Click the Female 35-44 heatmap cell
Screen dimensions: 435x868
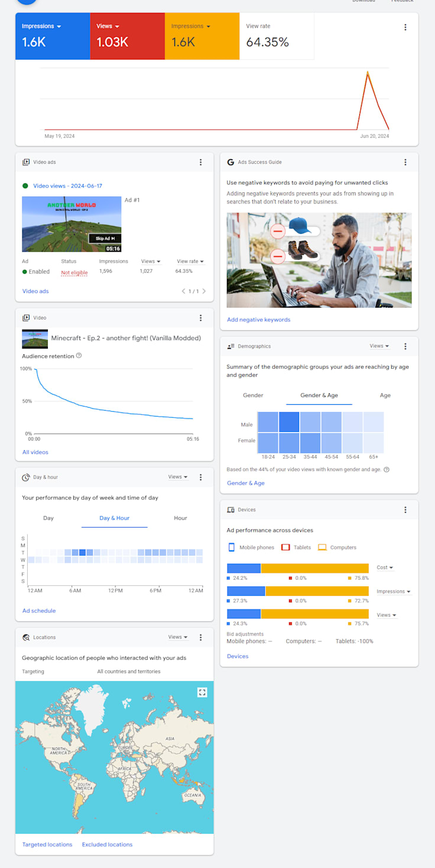click(310, 443)
